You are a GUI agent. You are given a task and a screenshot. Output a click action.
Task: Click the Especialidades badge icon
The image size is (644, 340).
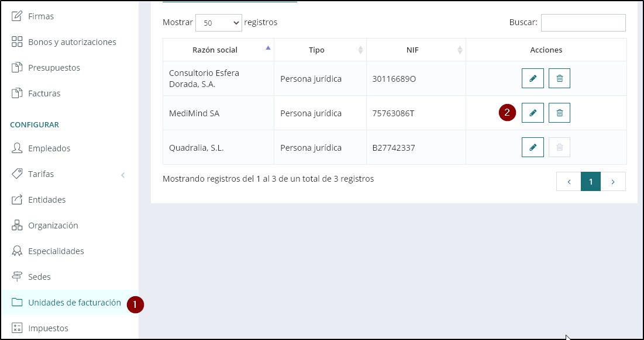(x=17, y=251)
